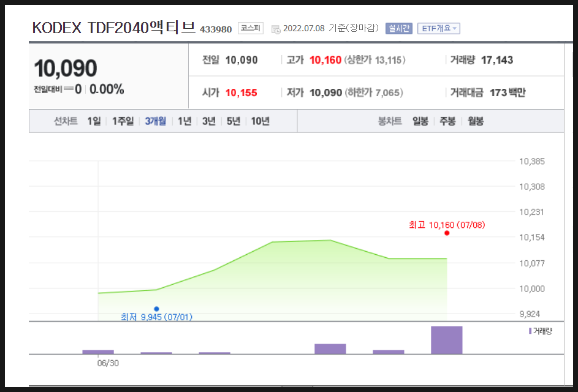The width and height of the screenshot is (578, 392).
Task: Click the volume bar above 06/30
Action: coord(98,352)
